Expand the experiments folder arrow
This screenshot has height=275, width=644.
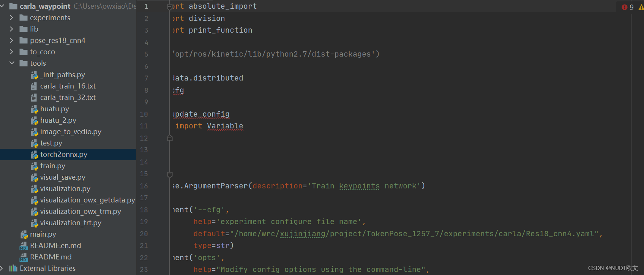[11, 17]
